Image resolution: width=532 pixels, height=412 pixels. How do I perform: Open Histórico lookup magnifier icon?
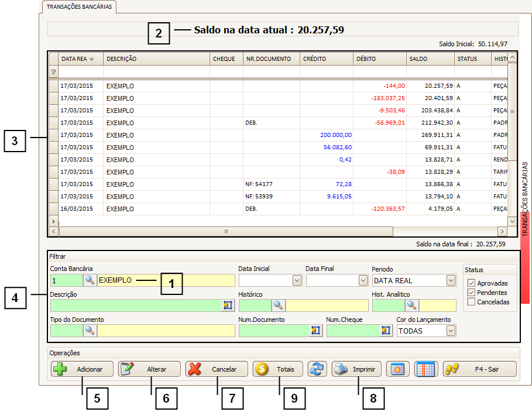tap(277, 305)
